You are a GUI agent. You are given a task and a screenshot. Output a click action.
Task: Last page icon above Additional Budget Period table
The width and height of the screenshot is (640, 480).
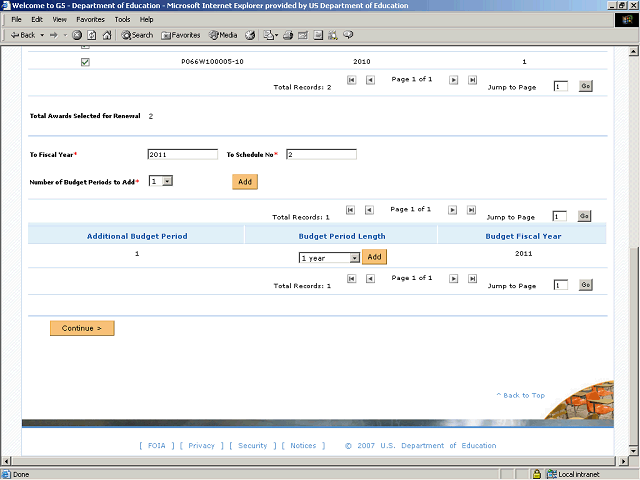click(471, 210)
